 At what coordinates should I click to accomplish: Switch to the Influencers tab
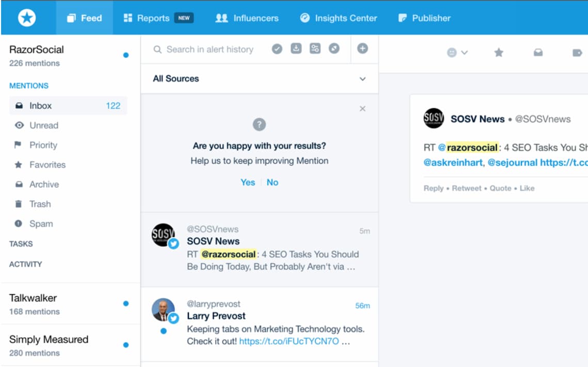click(247, 18)
